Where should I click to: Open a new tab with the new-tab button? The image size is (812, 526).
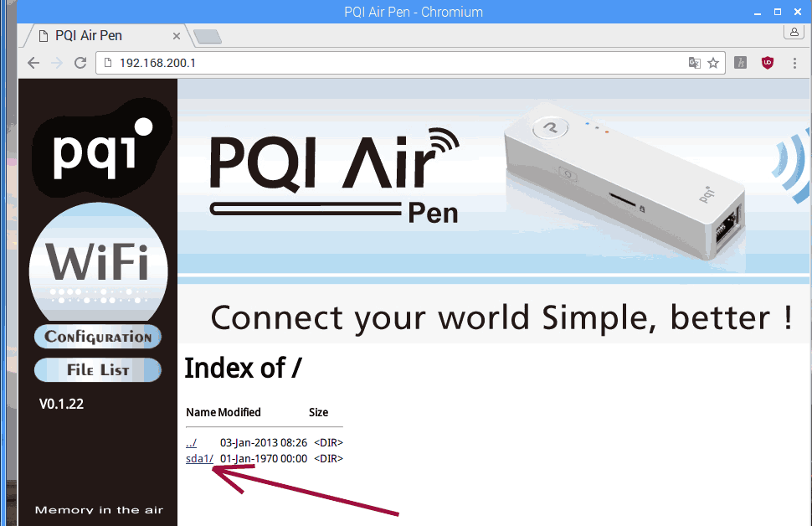pyautogui.click(x=208, y=36)
